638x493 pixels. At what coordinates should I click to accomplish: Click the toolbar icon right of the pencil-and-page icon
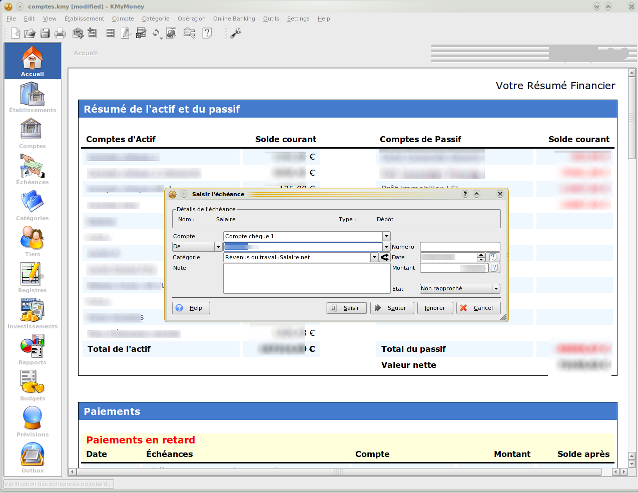(x=141, y=33)
